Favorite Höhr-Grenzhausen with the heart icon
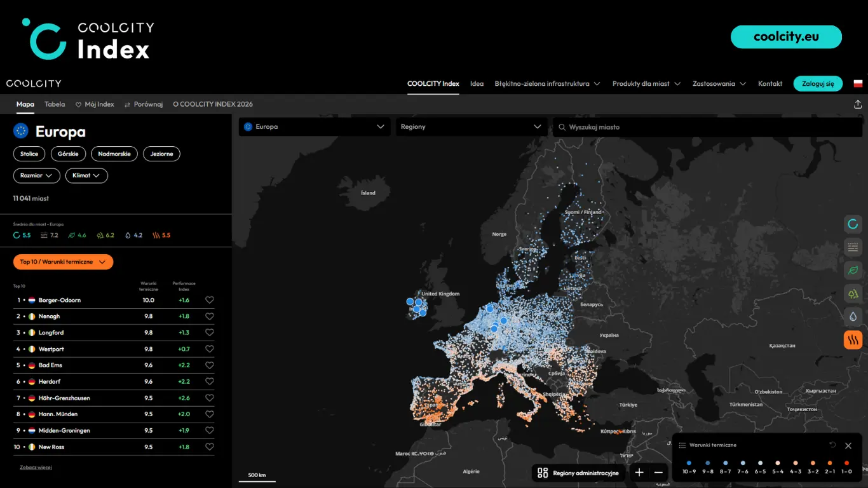This screenshot has width=868, height=488. coord(209,398)
